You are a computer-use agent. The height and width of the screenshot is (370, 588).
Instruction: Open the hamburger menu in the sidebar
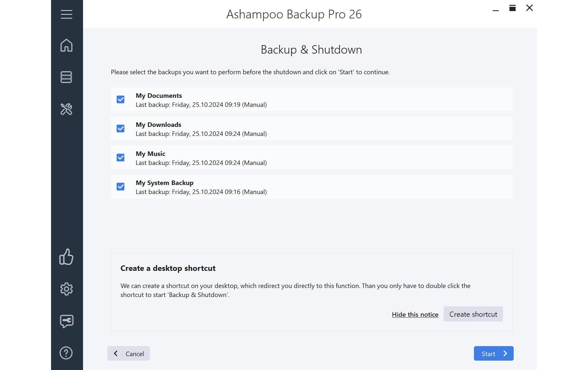pyautogui.click(x=66, y=14)
